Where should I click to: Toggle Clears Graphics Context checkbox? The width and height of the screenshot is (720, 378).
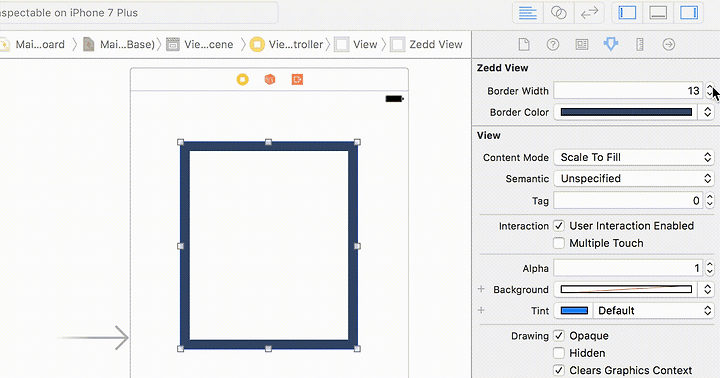tap(559, 370)
